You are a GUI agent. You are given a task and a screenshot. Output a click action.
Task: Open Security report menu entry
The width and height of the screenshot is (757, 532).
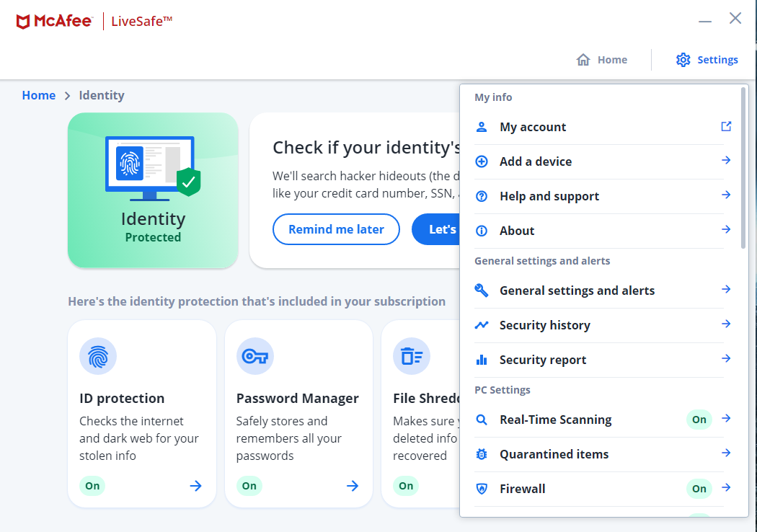point(603,360)
